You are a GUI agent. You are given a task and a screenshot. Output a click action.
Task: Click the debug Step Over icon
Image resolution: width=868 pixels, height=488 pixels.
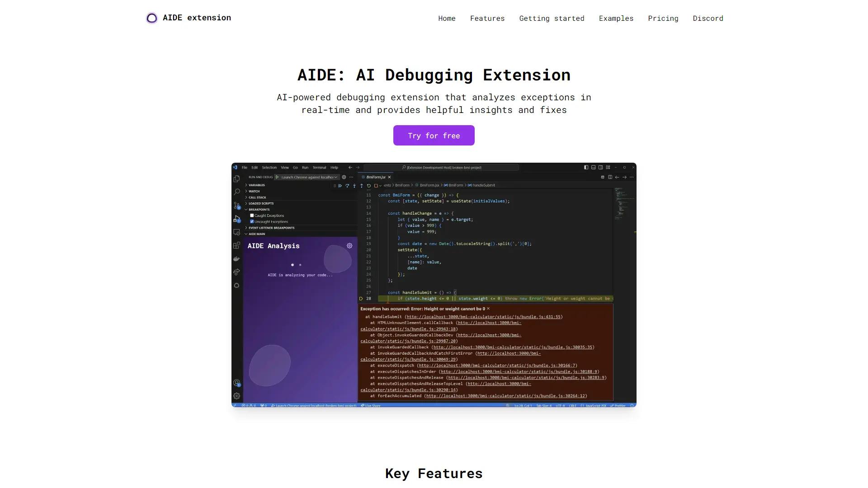click(x=347, y=186)
